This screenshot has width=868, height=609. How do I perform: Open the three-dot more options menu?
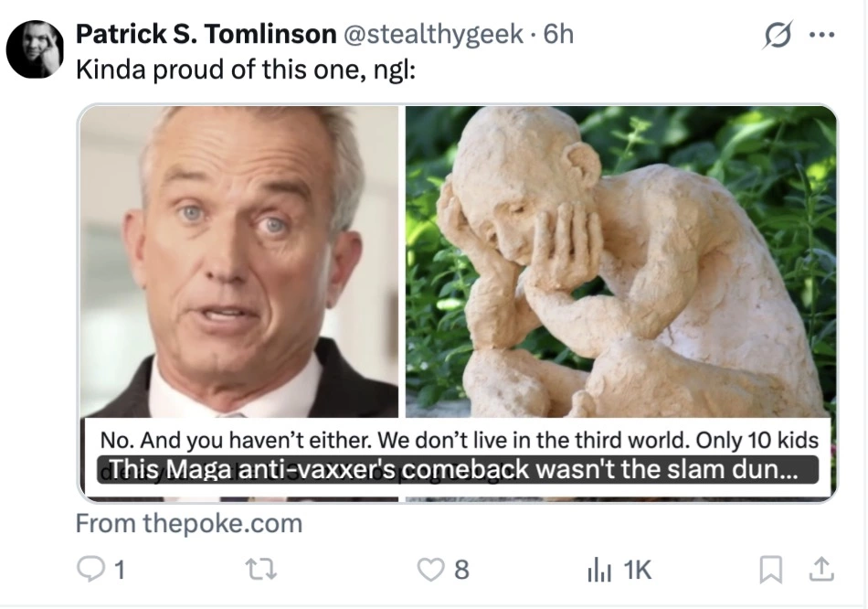point(821,35)
